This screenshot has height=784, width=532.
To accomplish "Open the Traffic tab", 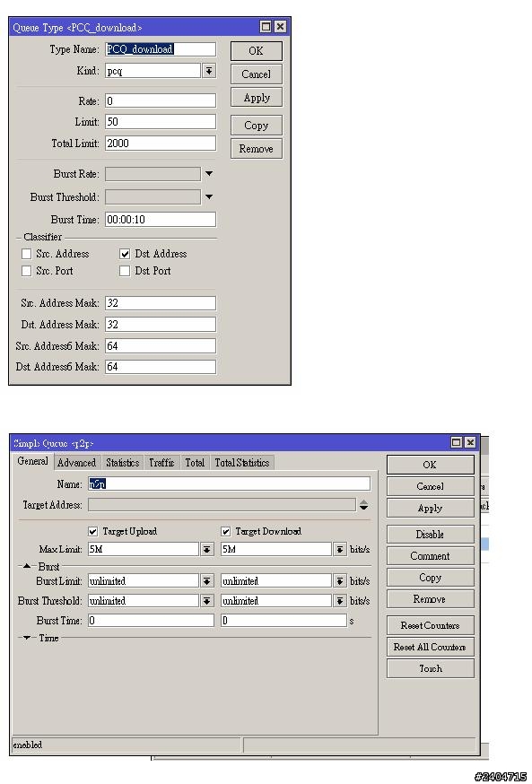I will 161,463.
